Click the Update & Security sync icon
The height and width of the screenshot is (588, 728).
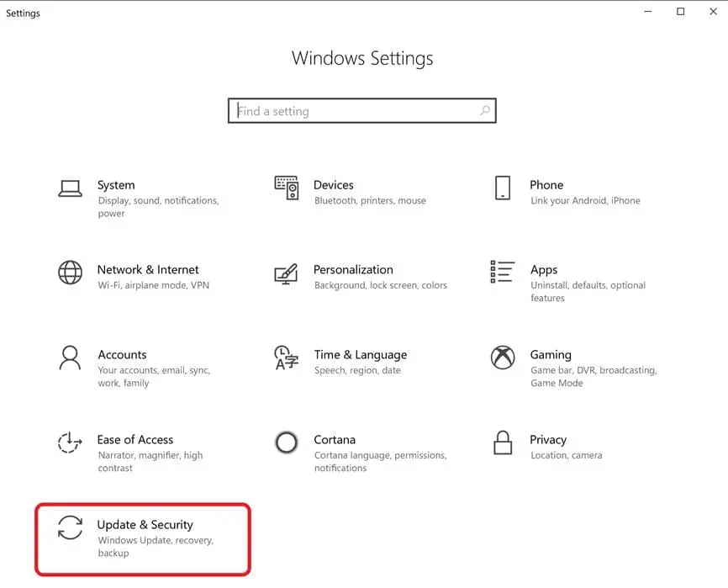tap(70, 527)
